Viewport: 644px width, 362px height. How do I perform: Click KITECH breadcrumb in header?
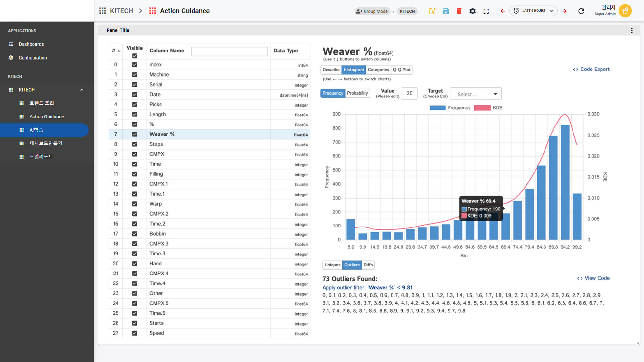[121, 11]
